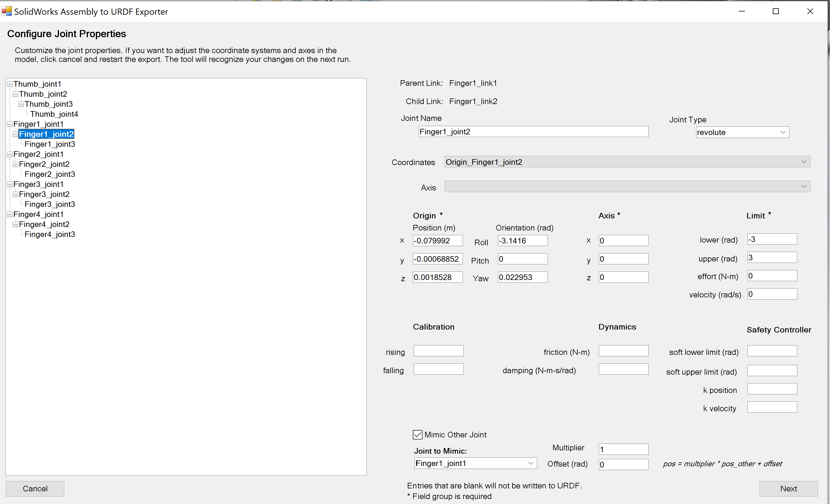Select Finger1_joint3 in the joint tree
The image size is (830, 504).
[x=50, y=144]
